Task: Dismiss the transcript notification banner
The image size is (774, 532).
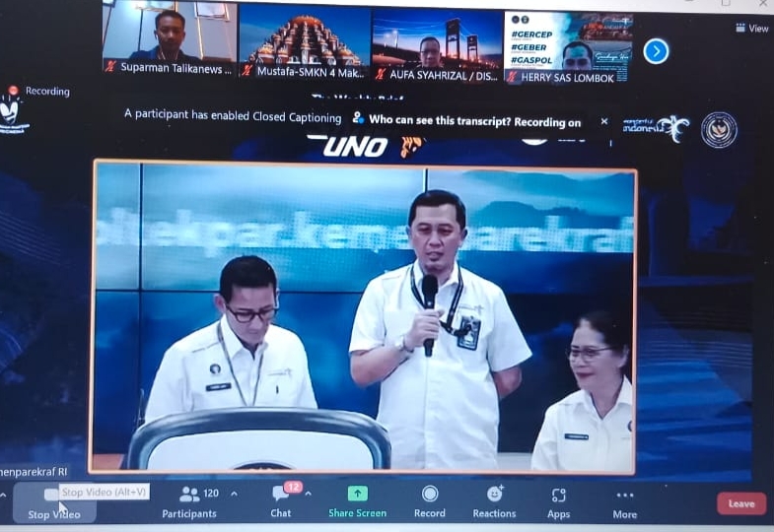Action: click(x=603, y=122)
